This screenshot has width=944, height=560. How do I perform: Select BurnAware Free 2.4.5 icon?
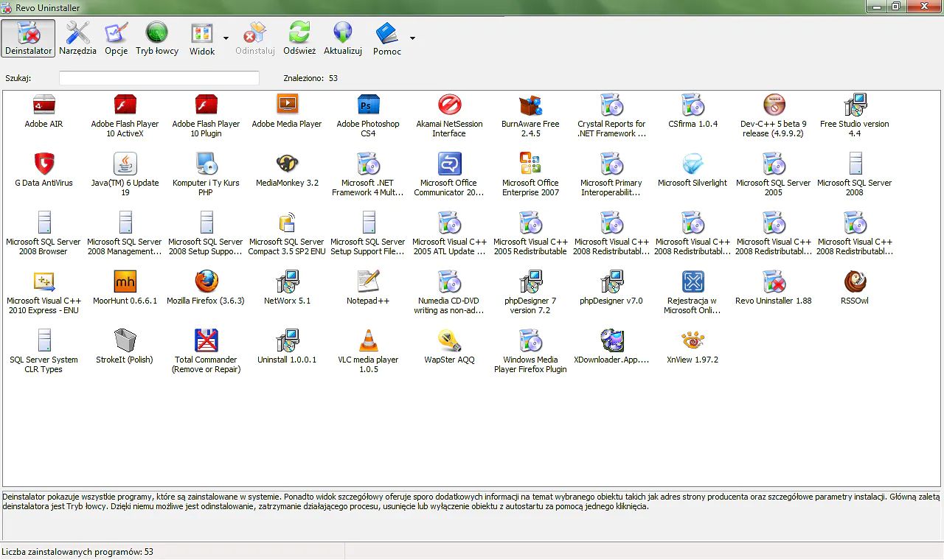click(530, 111)
